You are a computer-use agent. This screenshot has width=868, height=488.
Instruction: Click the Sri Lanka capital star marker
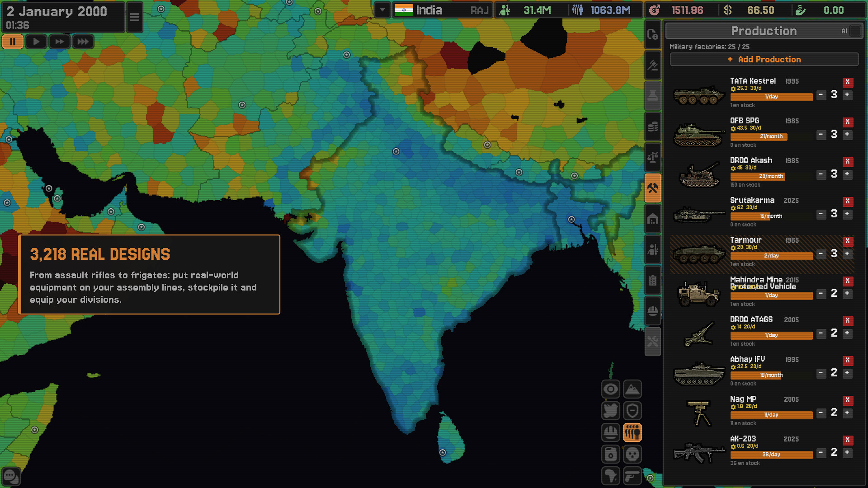coord(443,452)
